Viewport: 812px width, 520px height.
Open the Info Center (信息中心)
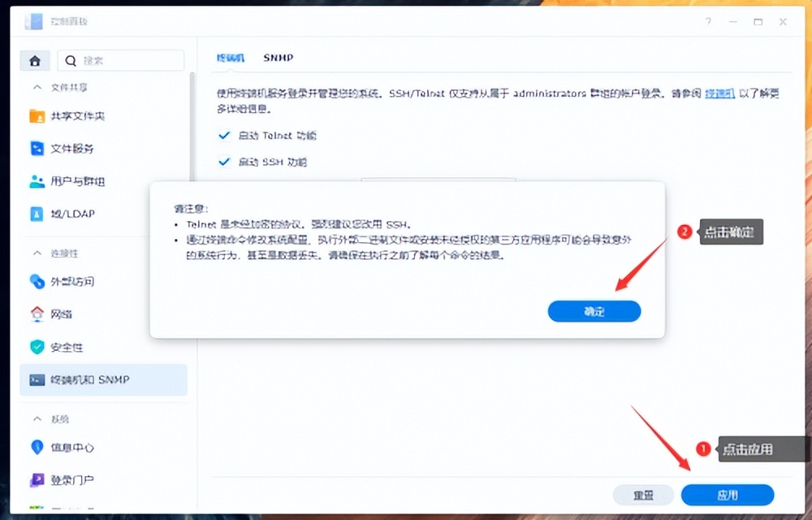tap(71, 445)
